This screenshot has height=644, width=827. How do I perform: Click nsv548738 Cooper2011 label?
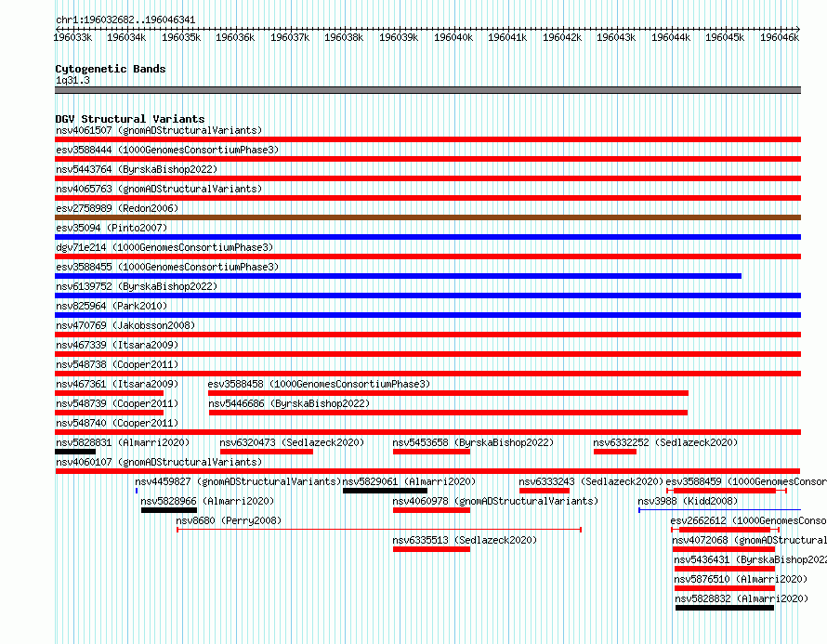click(x=117, y=364)
